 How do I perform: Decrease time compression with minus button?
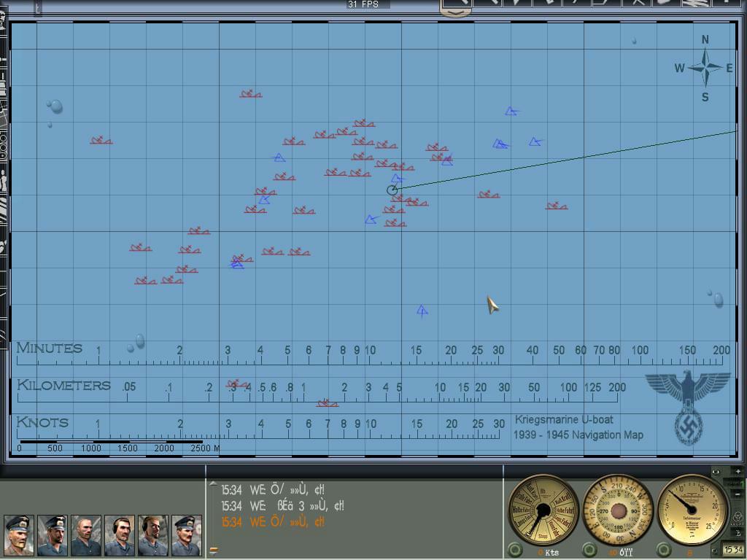[738, 495]
